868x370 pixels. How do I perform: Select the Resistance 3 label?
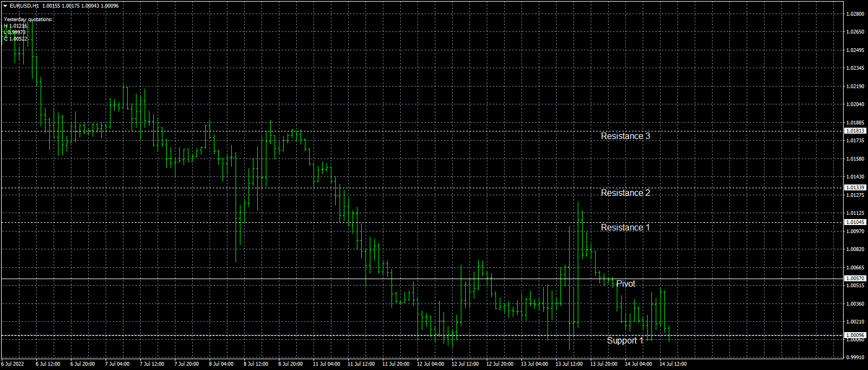click(x=625, y=136)
